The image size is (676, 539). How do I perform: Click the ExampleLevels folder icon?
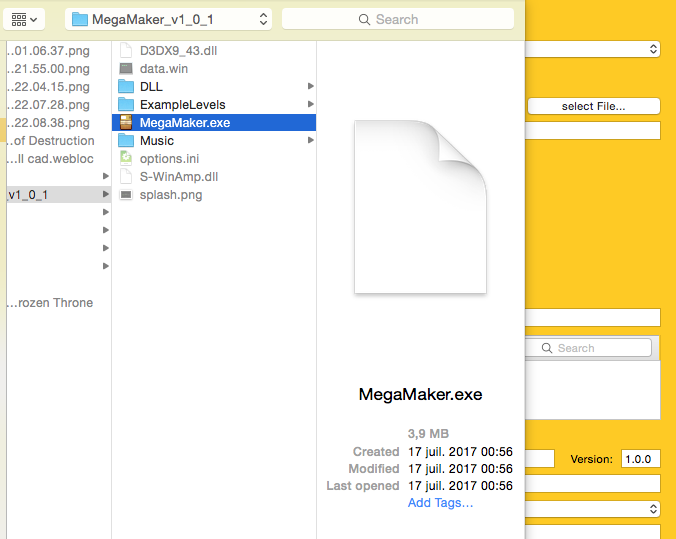[126, 104]
